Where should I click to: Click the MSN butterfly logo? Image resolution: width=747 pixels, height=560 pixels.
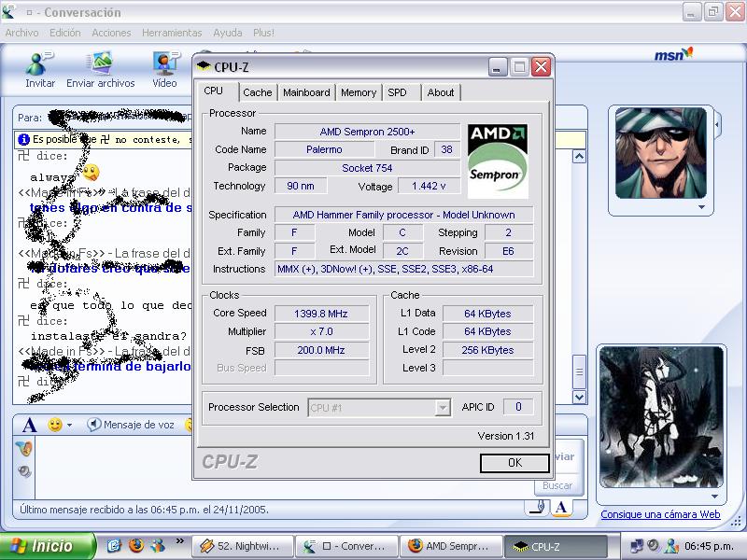(x=673, y=54)
